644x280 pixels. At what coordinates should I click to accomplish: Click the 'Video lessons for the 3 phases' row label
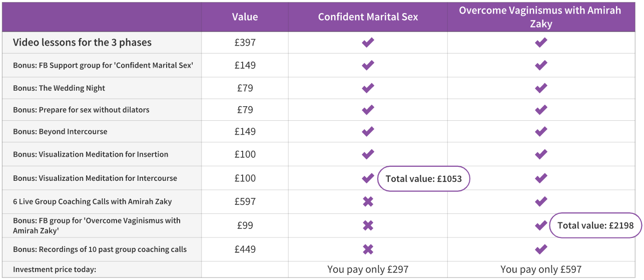pyautogui.click(x=82, y=43)
